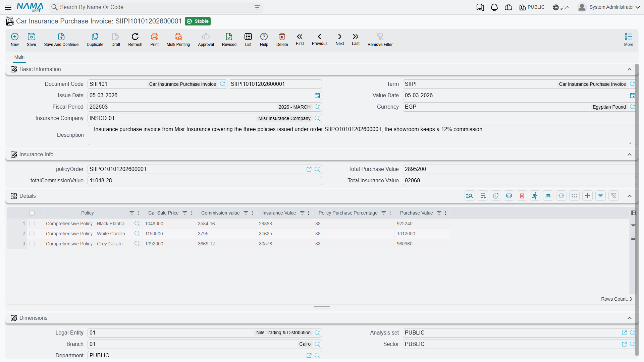
Task: Open Policy column filter menu
Action: [132, 213]
